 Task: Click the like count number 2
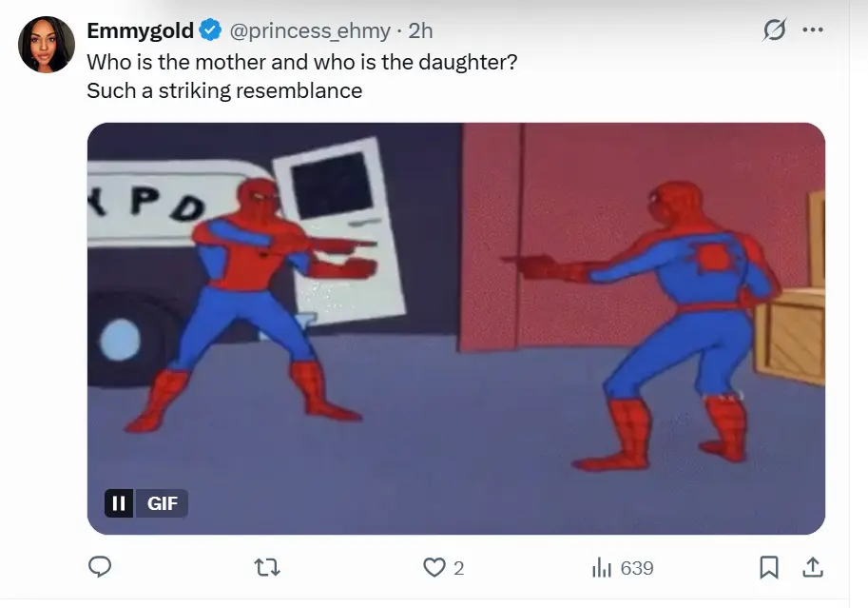(x=458, y=568)
